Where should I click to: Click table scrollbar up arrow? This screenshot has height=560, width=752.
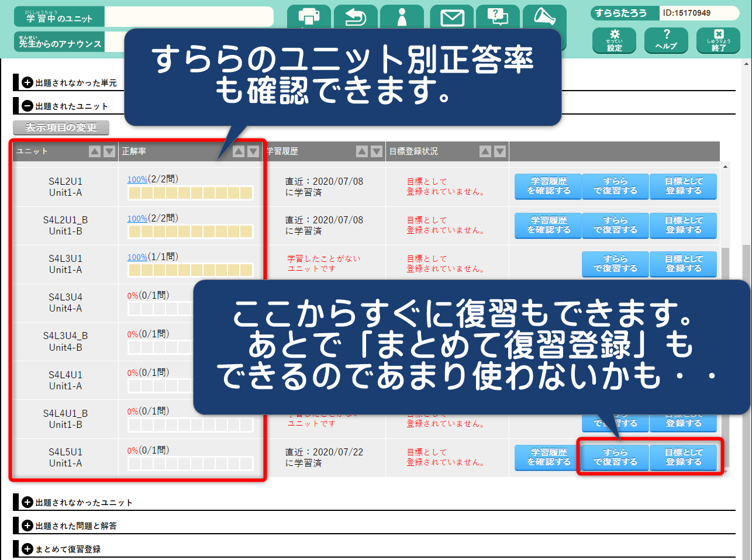coord(725,167)
